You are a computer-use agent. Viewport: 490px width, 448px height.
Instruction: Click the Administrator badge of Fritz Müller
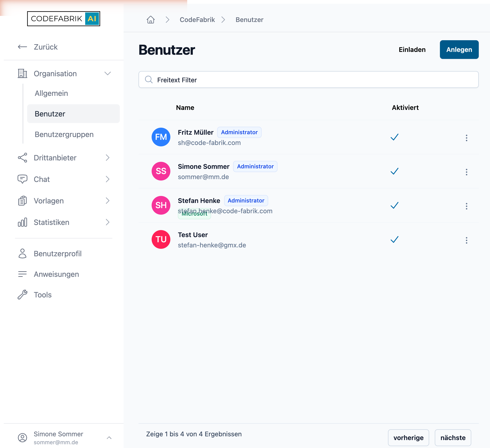click(x=239, y=132)
